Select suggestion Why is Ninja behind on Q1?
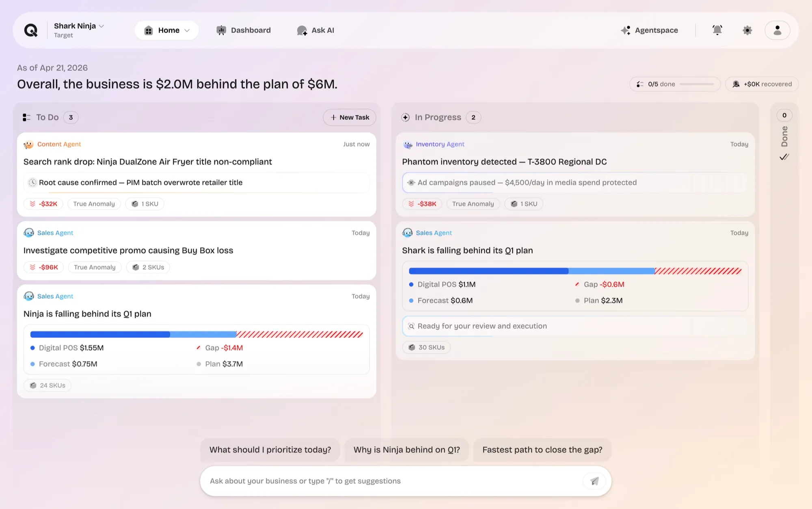 [x=406, y=450]
